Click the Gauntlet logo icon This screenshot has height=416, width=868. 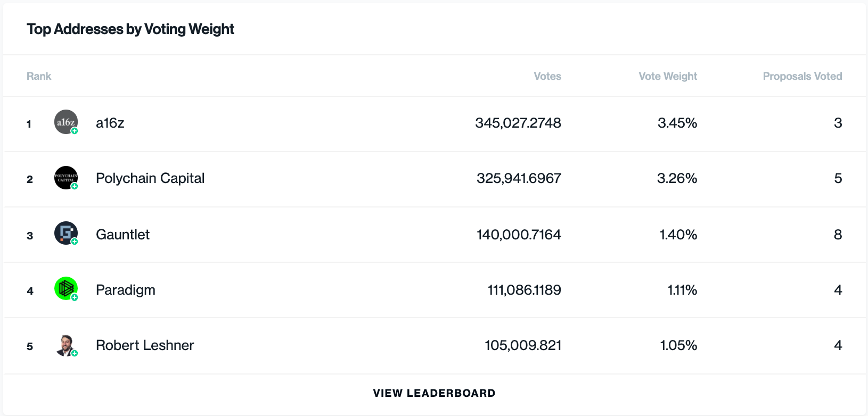(x=66, y=233)
